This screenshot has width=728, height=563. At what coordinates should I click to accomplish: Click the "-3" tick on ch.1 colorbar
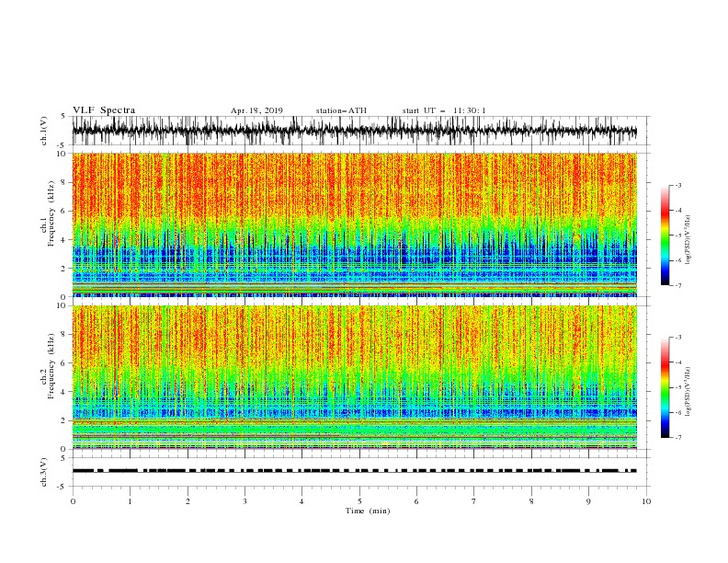[x=678, y=185]
